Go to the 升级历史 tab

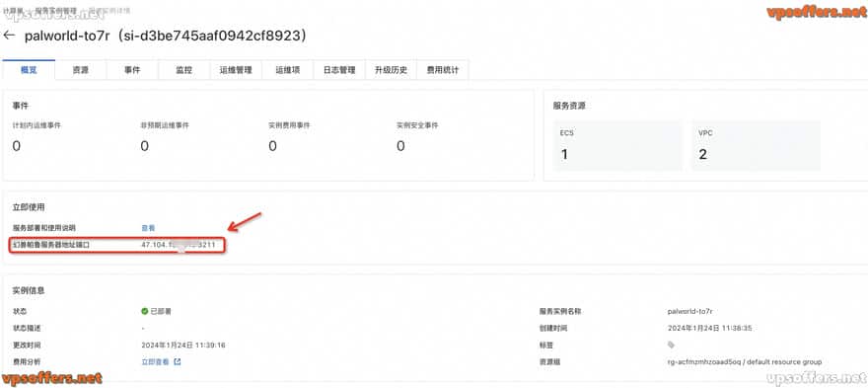391,70
